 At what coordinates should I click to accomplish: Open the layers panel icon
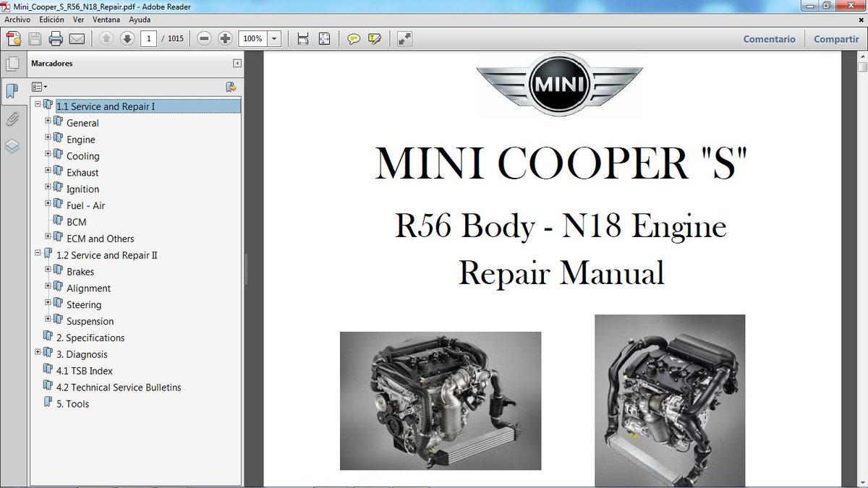12,146
